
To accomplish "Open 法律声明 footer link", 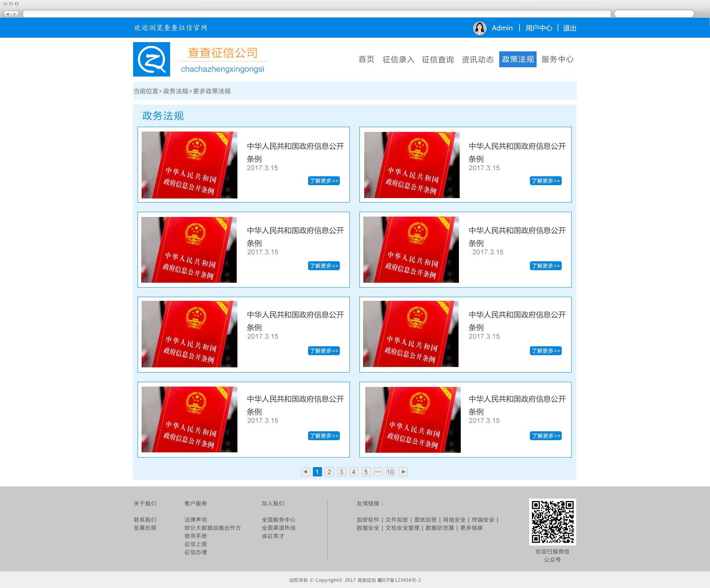I will 196,520.
